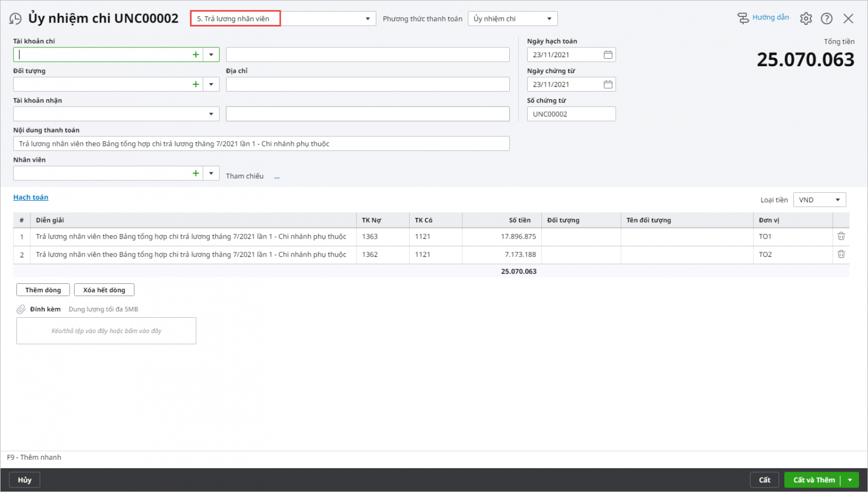
Task: Open calendar for Ngày hạch toán
Action: 608,55
